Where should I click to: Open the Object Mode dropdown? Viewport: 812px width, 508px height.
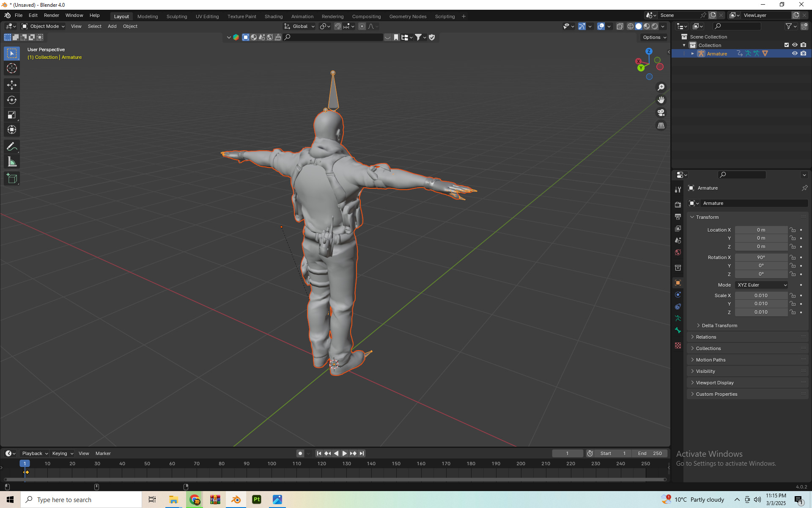(x=43, y=26)
